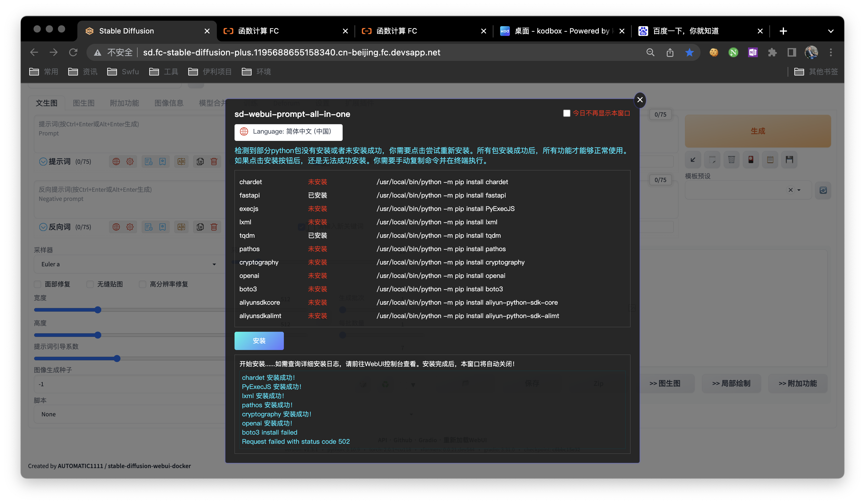Enable the 面部修复 checkbox
Image resolution: width=865 pixels, height=504 pixels.
point(38,284)
